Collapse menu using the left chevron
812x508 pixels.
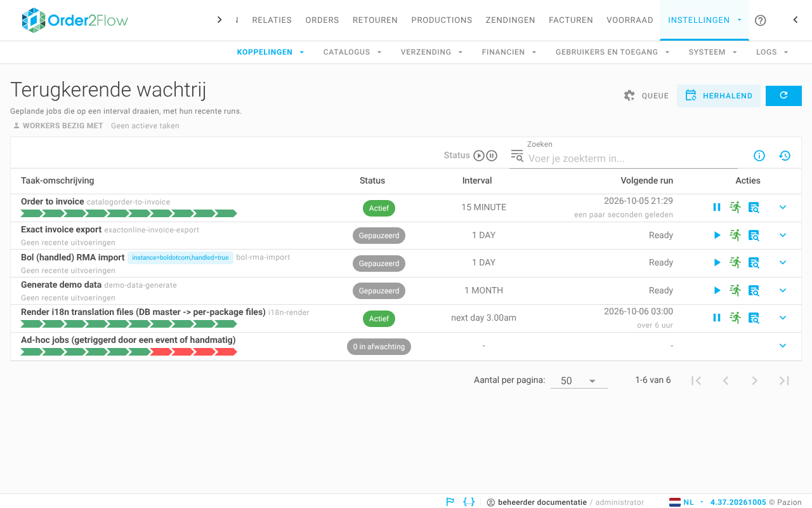pos(796,20)
